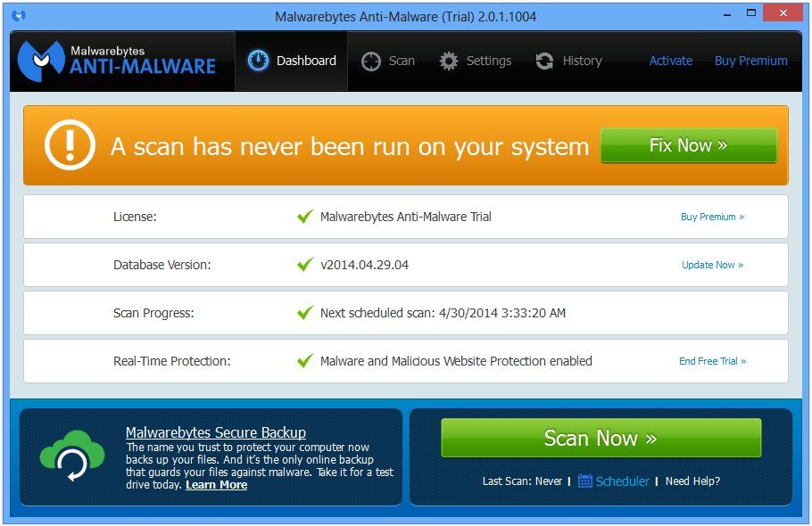This screenshot has height=526, width=812.
Task: Go to the History tab
Action: coord(568,61)
